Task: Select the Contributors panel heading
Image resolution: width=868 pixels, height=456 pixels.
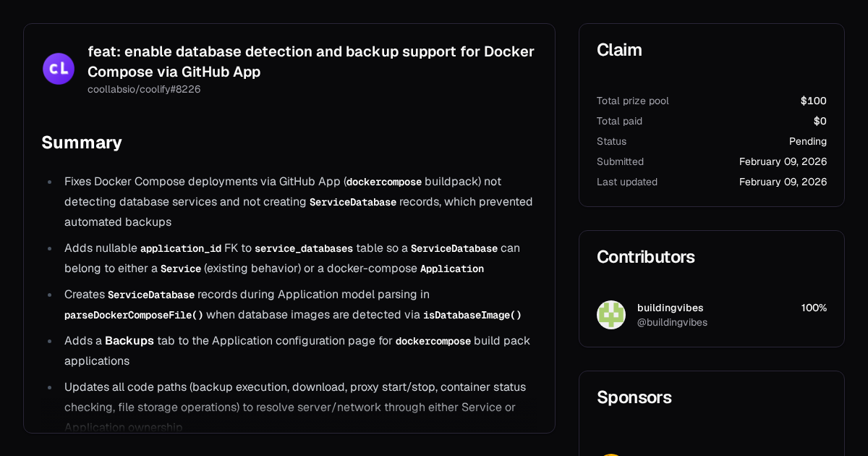Action: point(646,257)
